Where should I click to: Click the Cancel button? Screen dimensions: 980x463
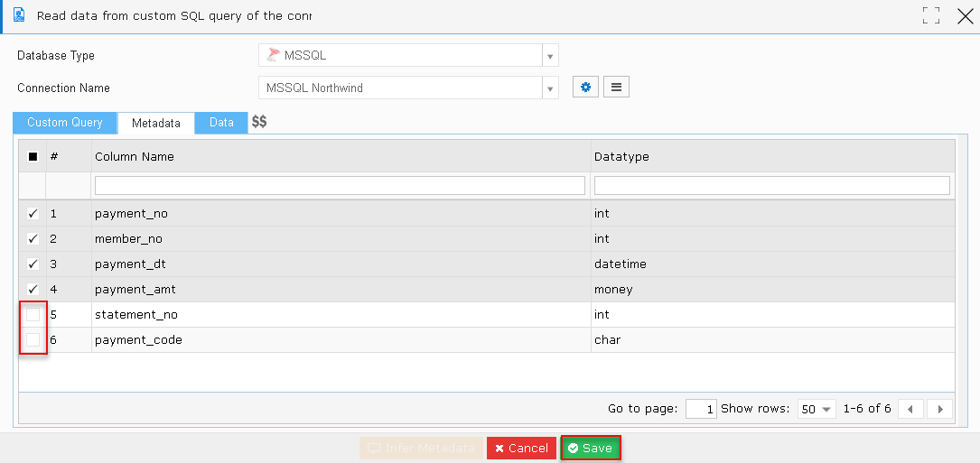[x=521, y=448]
